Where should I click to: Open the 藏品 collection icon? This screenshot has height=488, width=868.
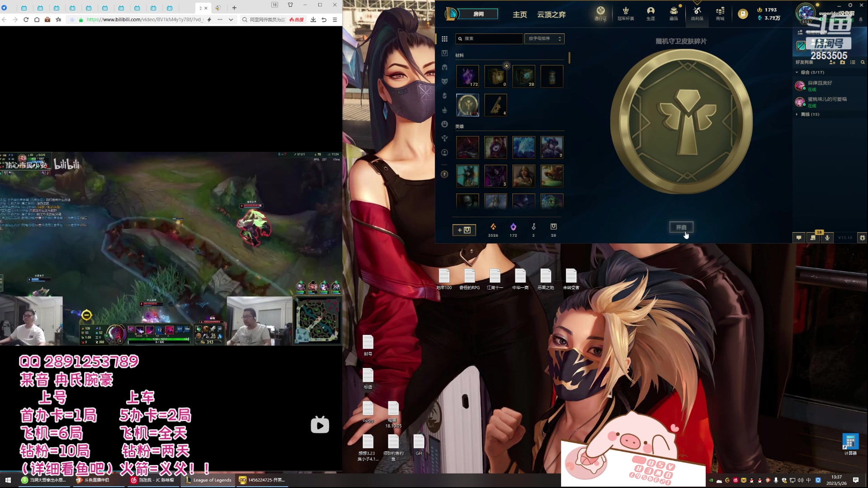tap(674, 13)
